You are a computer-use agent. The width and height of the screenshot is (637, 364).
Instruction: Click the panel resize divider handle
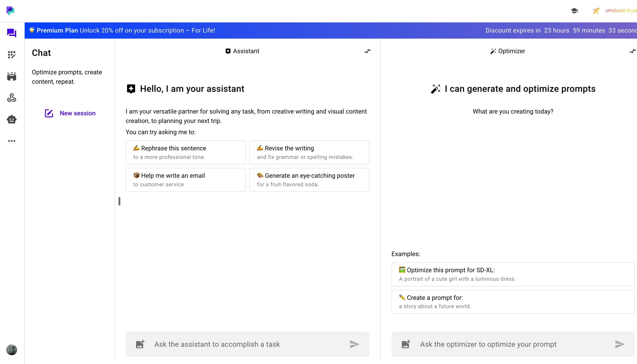pos(119,201)
